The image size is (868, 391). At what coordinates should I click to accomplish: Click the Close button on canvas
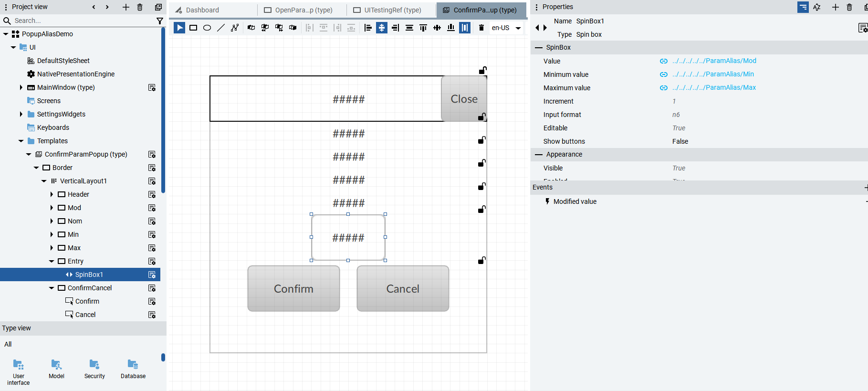464,99
